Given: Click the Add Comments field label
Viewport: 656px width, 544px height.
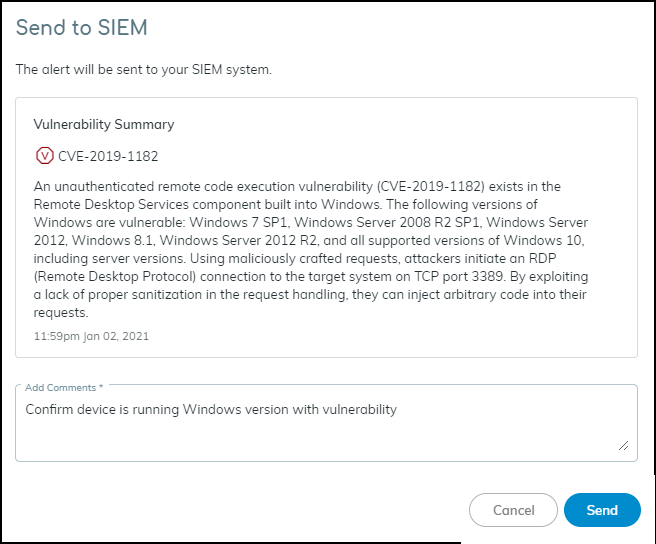Looking at the screenshot, I should 62,387.
